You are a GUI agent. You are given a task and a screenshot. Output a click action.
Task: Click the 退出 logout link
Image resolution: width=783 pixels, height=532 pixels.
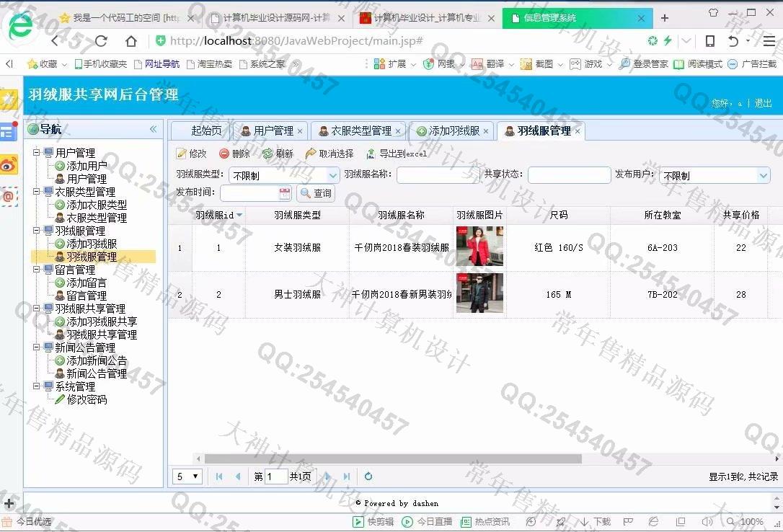(x=763, y=103)
